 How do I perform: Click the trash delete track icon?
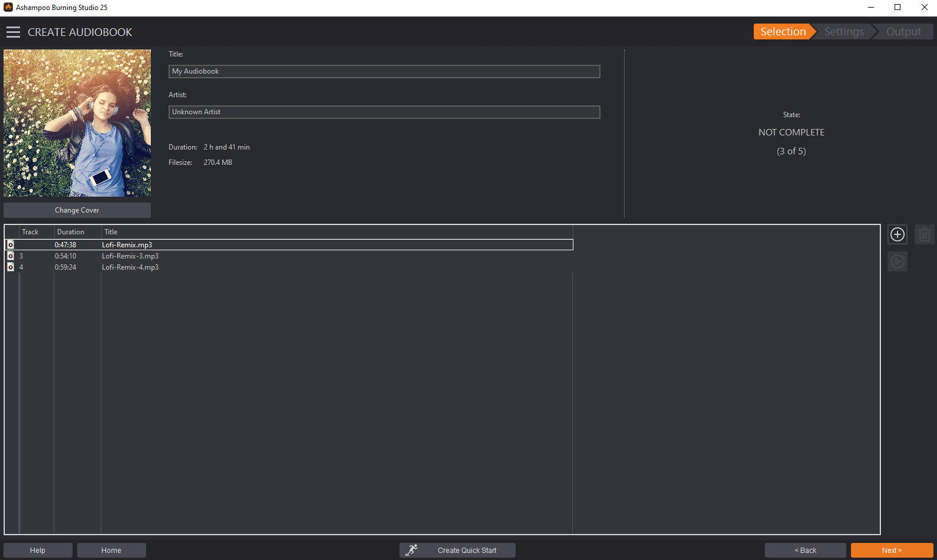click(x=925, y=234)
